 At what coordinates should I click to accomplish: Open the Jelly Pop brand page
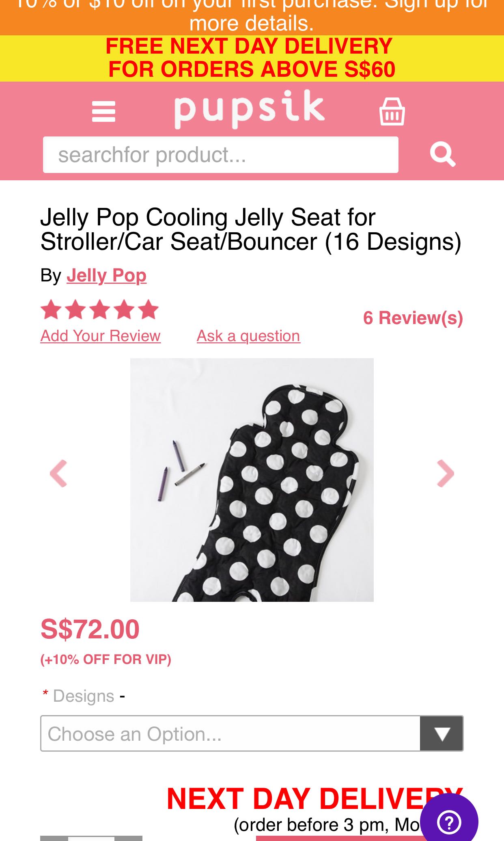pyautogui.click(x=107, y=276)
